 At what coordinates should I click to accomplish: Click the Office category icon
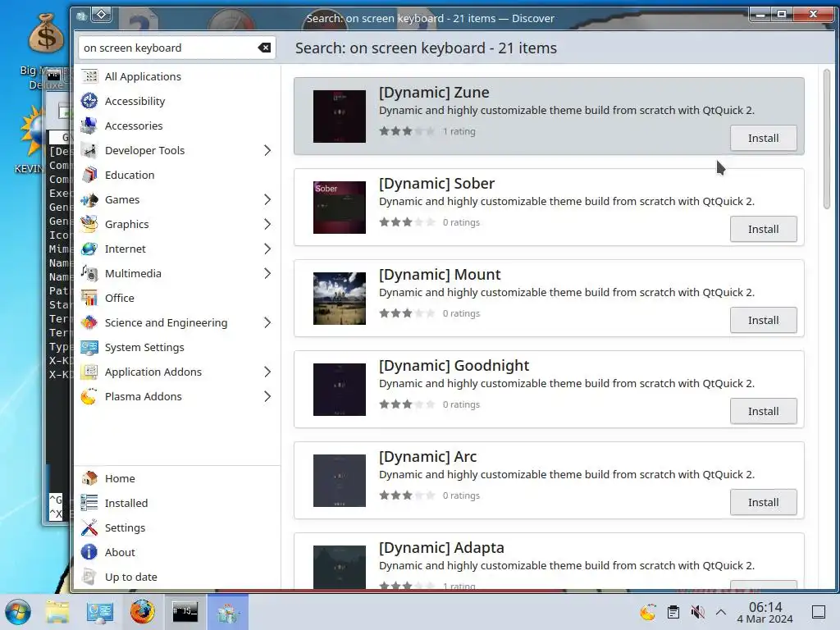[89, 299]
